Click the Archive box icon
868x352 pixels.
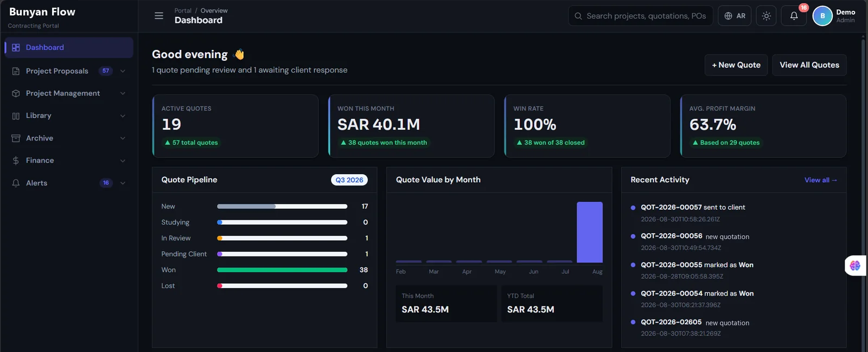pos(16,138)
